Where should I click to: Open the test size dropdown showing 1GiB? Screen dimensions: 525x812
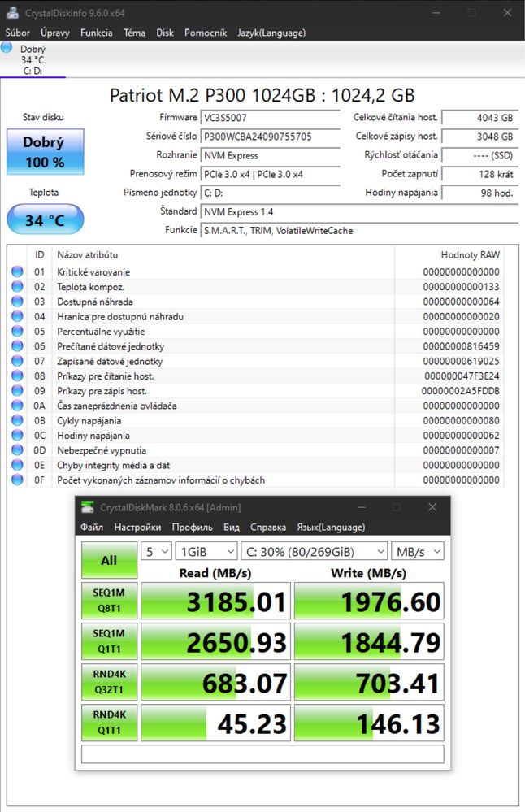[206, 552]
